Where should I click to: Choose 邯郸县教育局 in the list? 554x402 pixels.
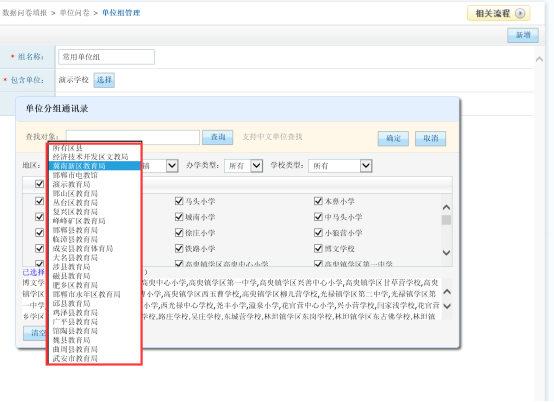(75, 230)
